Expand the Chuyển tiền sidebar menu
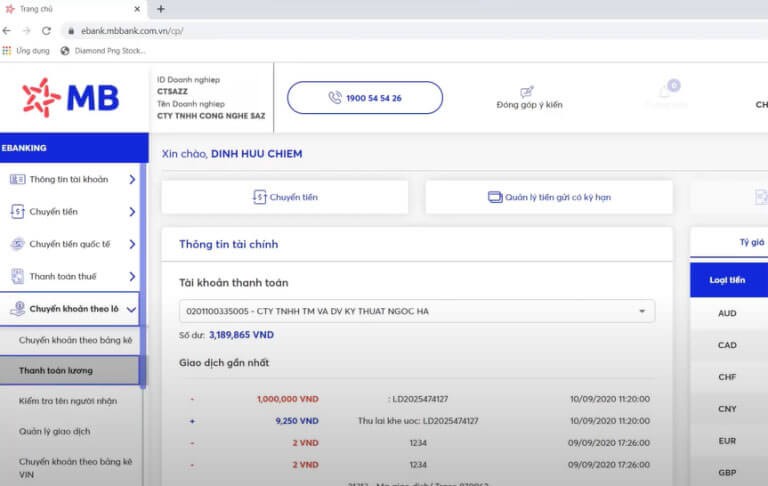Viewport: 768px width, 486px height. click(x=132, y=212)
